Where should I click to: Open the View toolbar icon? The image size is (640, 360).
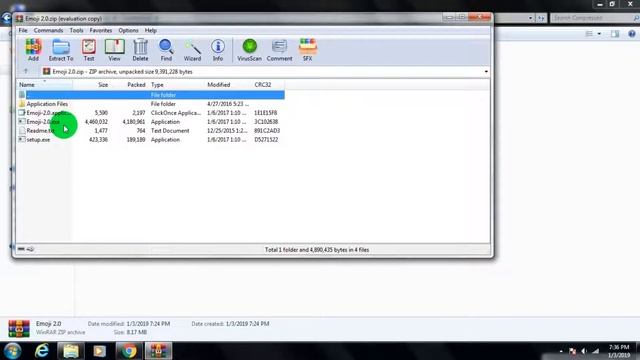(x=114, y=50)
